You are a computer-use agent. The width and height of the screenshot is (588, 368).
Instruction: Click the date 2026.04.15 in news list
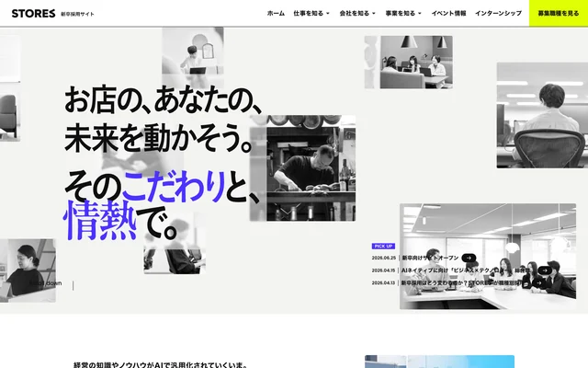click(x=383, y=270)
